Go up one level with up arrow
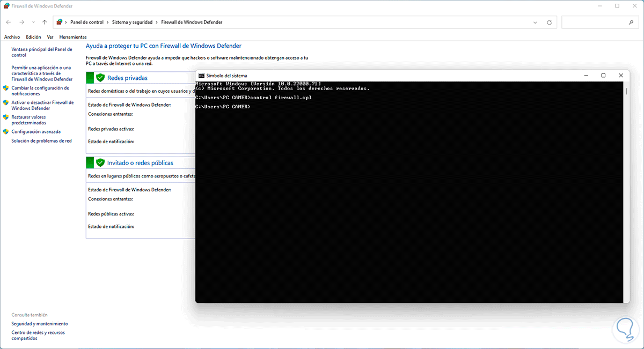The image size is (644, 349). click(x=45, y=23)
